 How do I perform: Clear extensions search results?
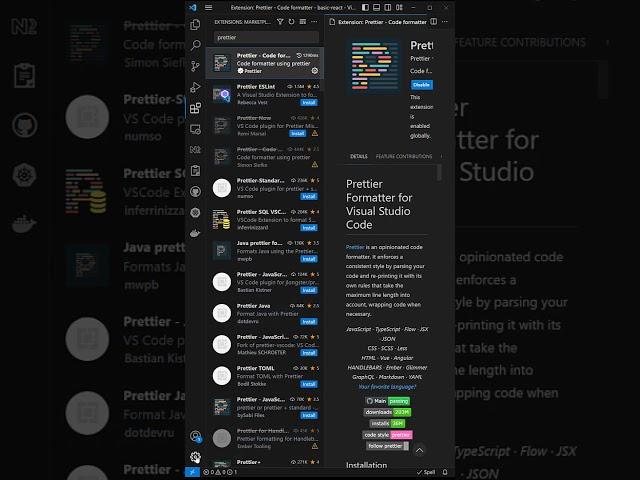pyautogui.click(x=302, y=22)
